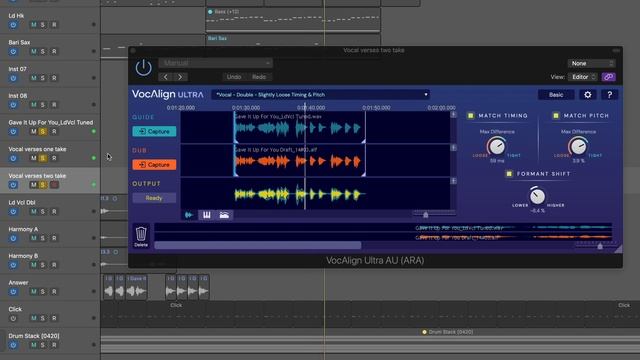Record-enable the Vocal verses two take track
The height and width of the screenshot is (360, 640).
pyautogui.click(x=54, y=185)
